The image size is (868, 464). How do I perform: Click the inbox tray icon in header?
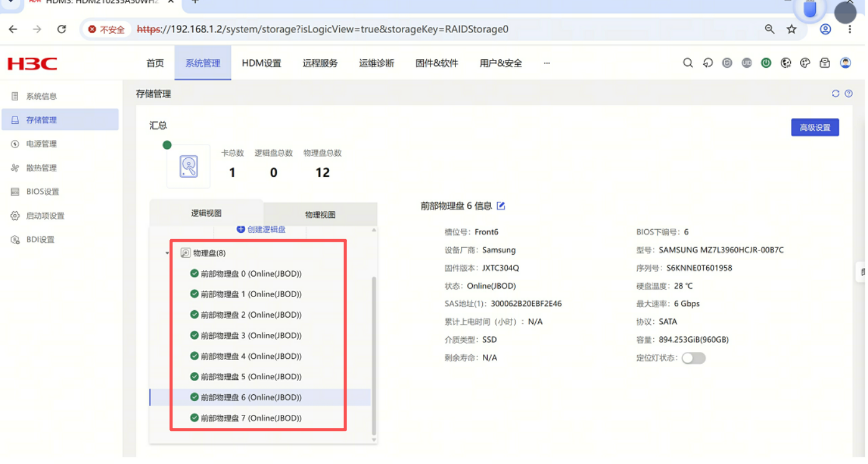pos(824,63)
